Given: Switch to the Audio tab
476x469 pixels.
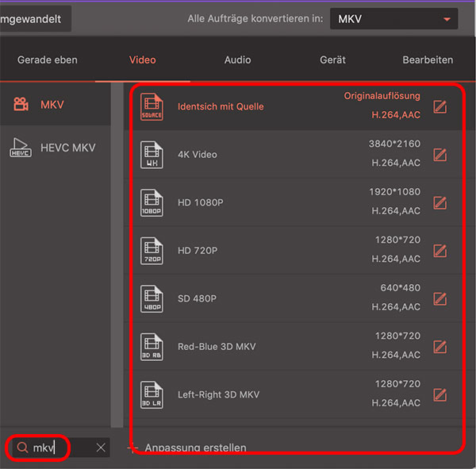Looking at the screenshot, I should [237, 60].
